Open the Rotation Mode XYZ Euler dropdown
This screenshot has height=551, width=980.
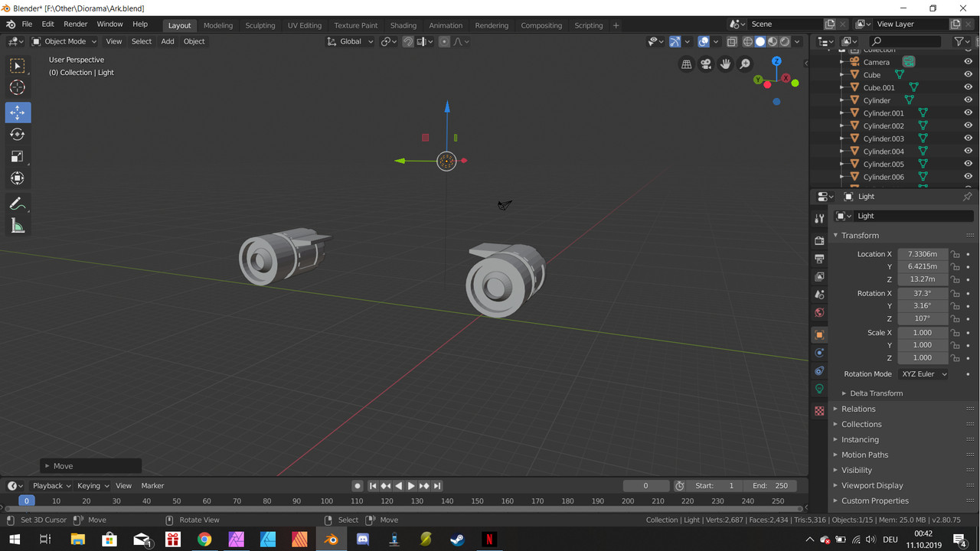point(923,374)
